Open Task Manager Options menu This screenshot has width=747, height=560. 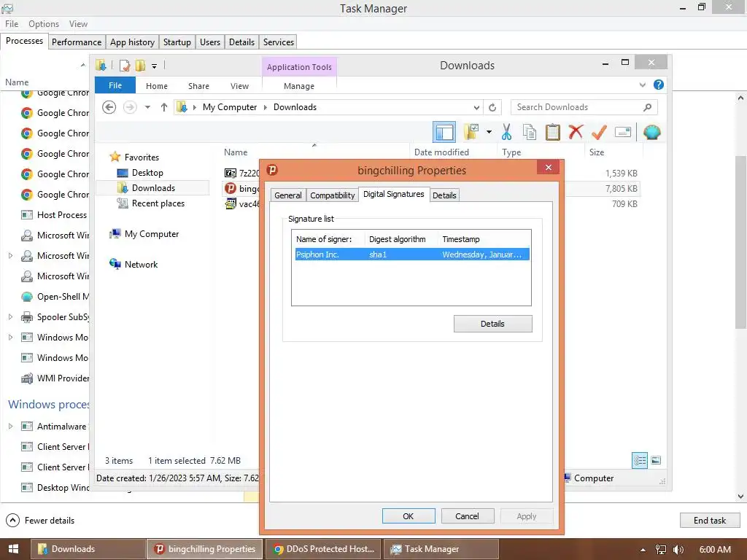pos(44,24)
